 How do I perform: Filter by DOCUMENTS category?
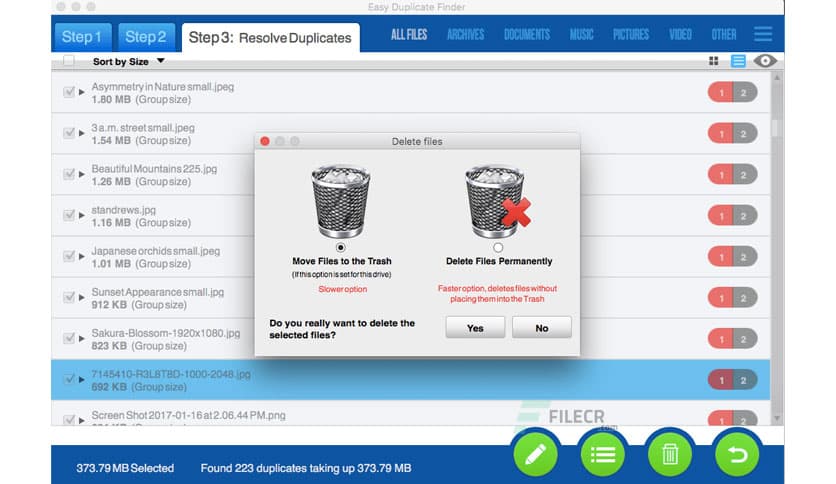pyautogui.click(x=527, y=35)
